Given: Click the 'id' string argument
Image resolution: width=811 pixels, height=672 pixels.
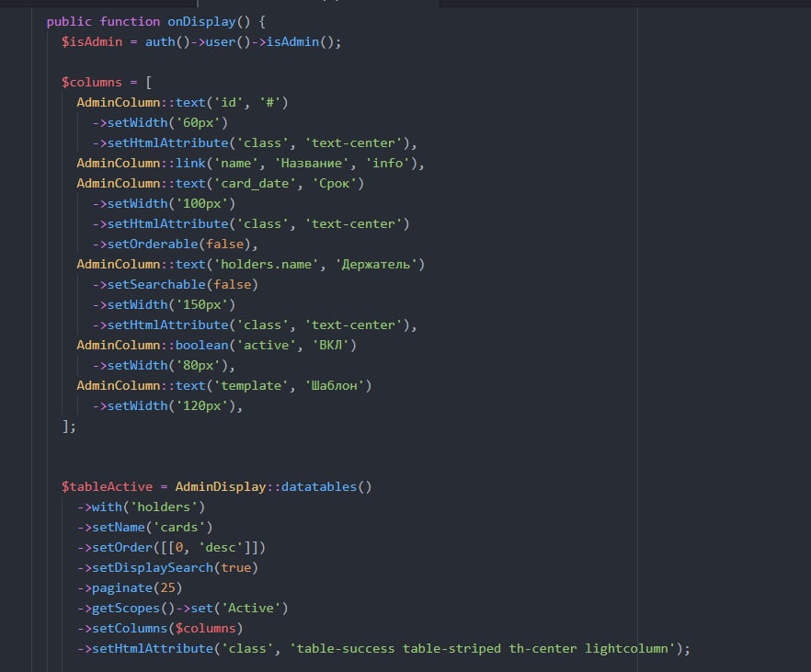Looking at the screenshot, I should 228,102.
